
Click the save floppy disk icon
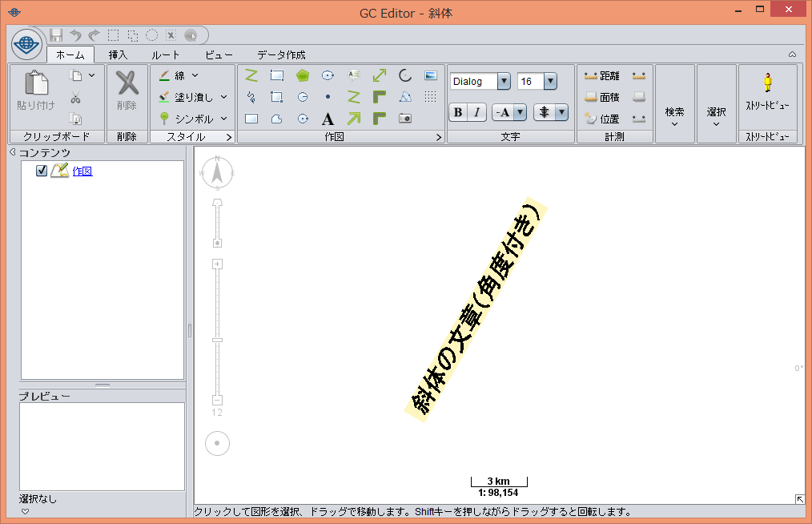[x=56, y=35]
